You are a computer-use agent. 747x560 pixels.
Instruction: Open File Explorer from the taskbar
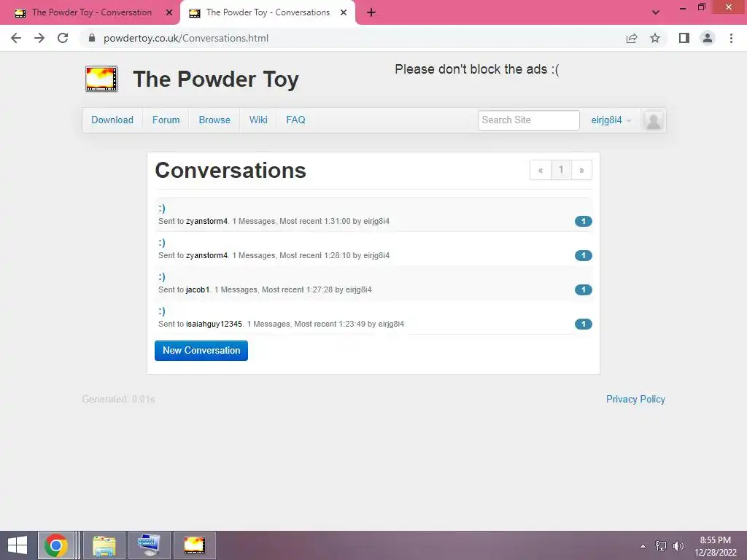click(x=104, y=545)
